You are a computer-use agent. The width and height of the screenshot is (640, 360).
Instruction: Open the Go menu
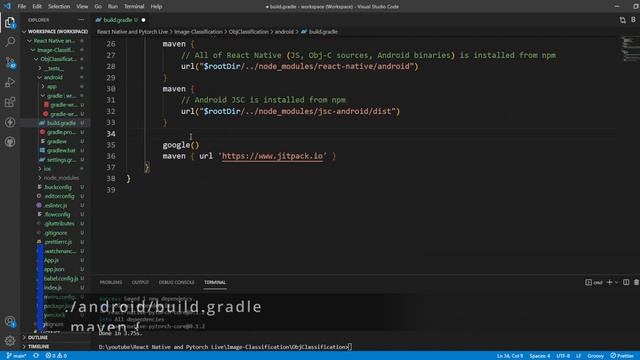click(x=98, y=7)
